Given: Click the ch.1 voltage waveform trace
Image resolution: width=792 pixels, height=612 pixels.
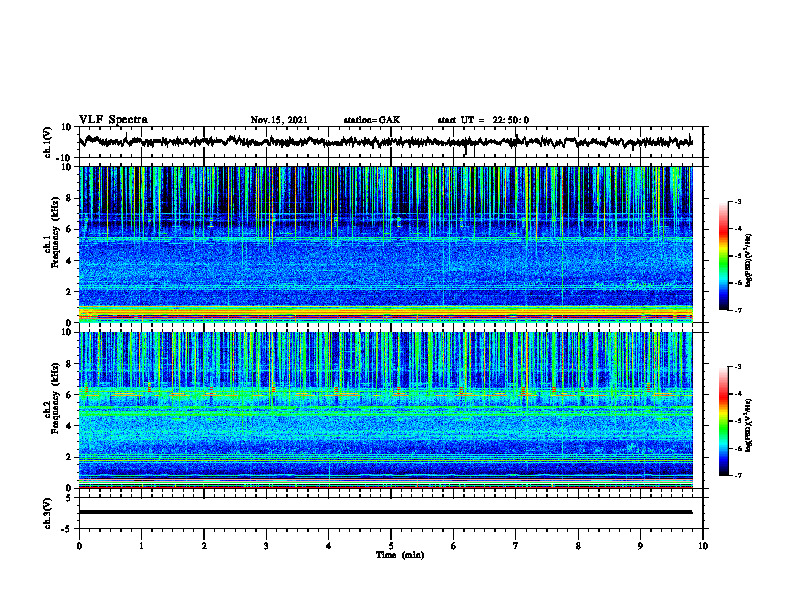Looking at the screenshot, I should (x=386, y=142).
